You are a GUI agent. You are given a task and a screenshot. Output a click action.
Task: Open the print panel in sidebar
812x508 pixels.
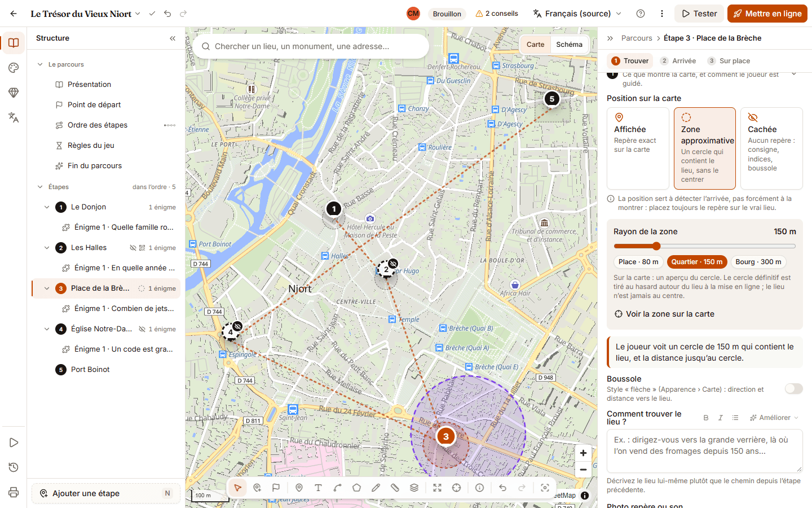[x=14, y=492]
